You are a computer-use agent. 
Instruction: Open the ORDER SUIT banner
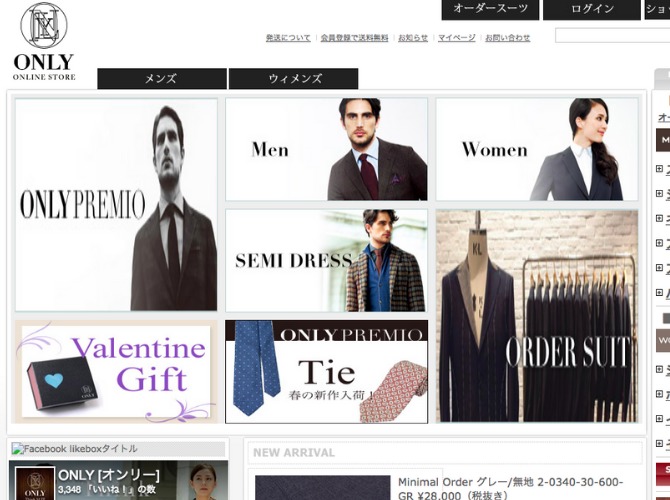click(x=537, y=316)
